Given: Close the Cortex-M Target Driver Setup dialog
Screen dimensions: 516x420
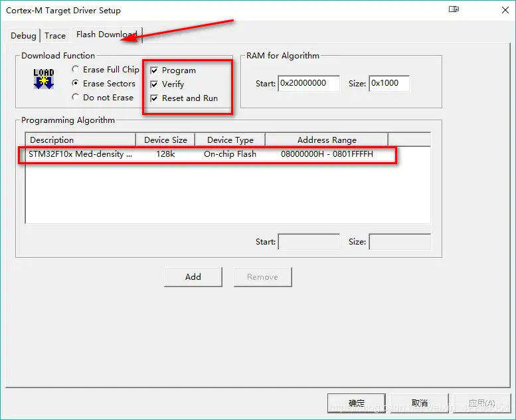Looking at the screenshot, I should click(x=505, y=10).
